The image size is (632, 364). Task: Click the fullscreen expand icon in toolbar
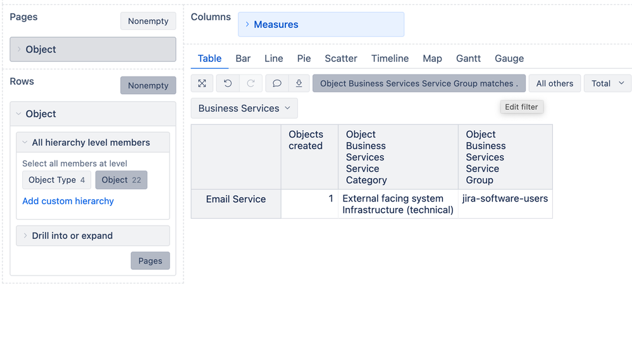[202, 83]
